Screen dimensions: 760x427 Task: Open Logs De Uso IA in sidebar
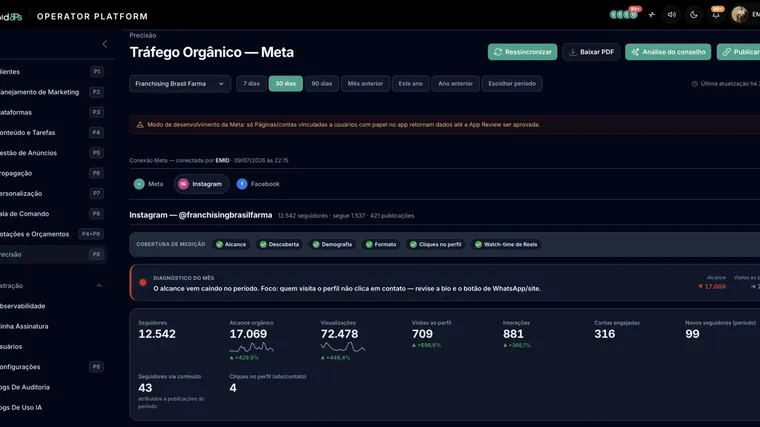52,408
